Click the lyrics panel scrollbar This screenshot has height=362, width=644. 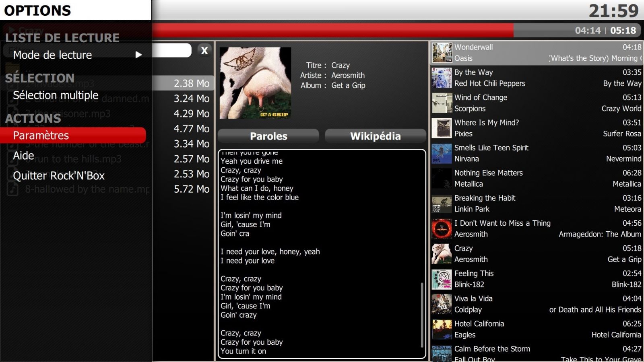coord(422,314)
